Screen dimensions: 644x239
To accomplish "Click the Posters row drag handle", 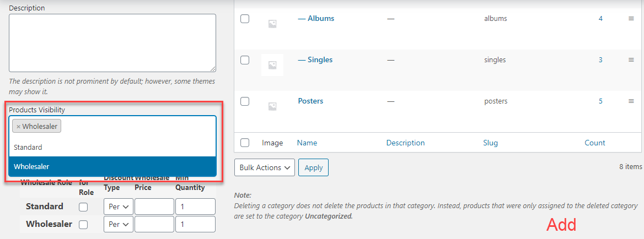I will click(x=631, y=101).
